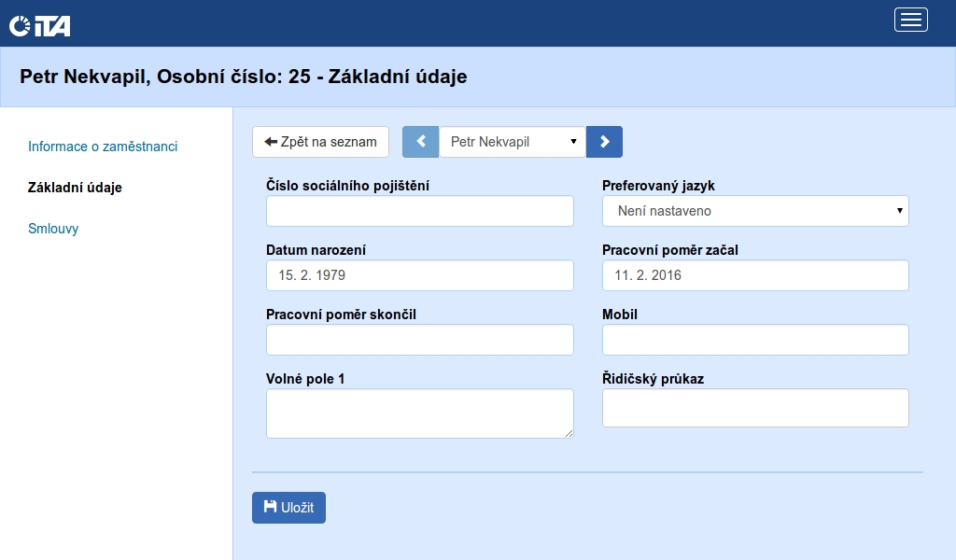Open Informace o zaměstnanci section

(x=103, y=147)
